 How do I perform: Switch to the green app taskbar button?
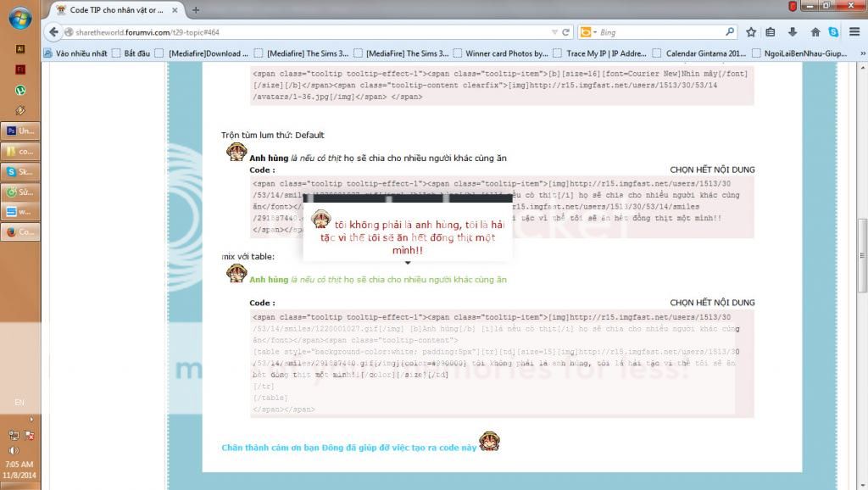pyautogui.click(x=20, y=192)
